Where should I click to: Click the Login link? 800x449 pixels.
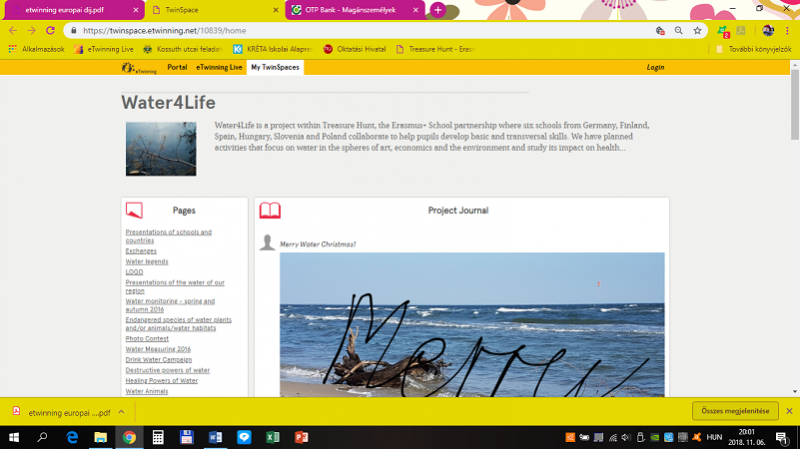tap(655, 68)
